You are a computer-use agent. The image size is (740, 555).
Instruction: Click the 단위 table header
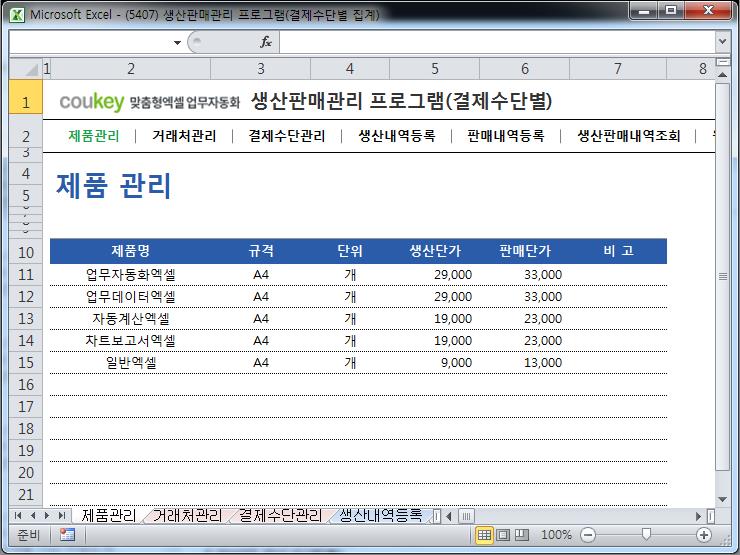point(350,251)
